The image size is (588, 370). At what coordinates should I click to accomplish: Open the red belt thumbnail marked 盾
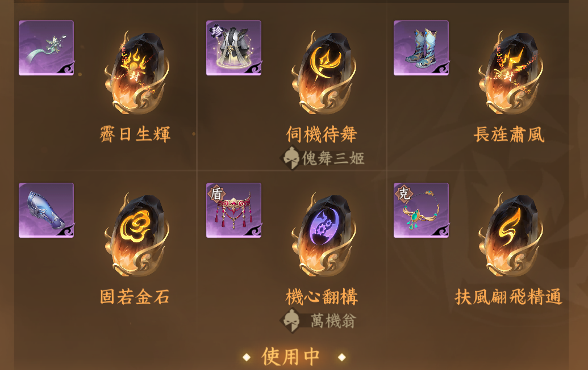[233, 210]
